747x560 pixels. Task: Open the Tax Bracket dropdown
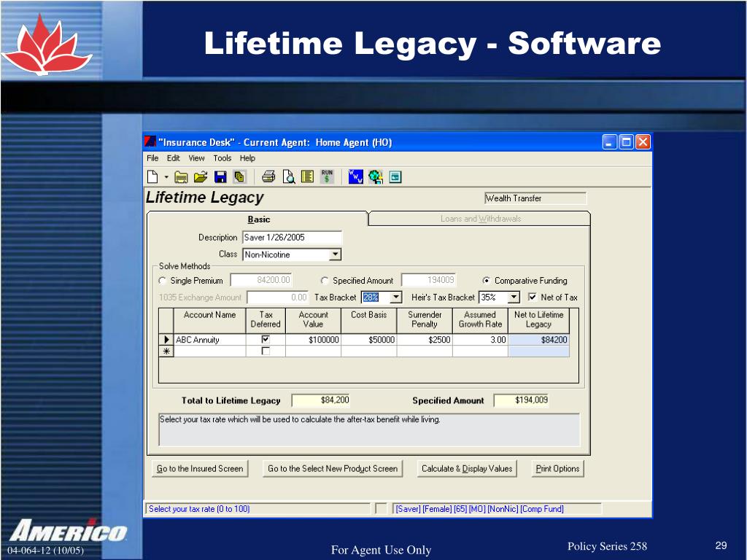(396, 297)
